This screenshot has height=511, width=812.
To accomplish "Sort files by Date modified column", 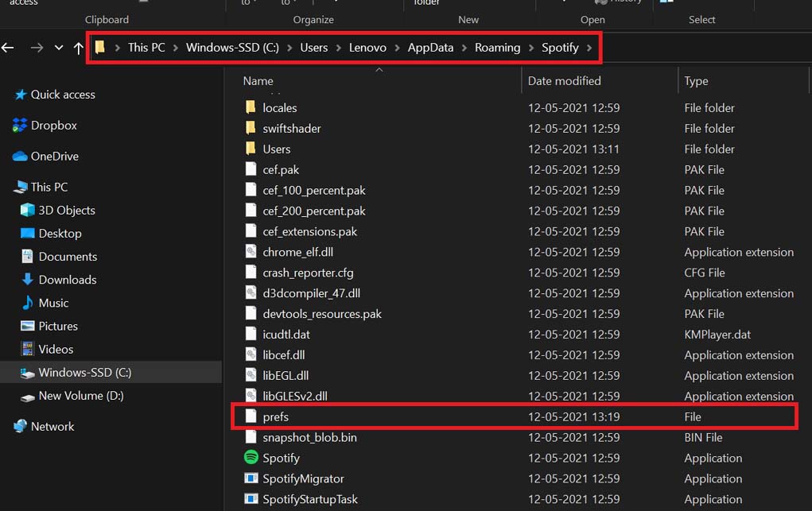I will [565, 81].
